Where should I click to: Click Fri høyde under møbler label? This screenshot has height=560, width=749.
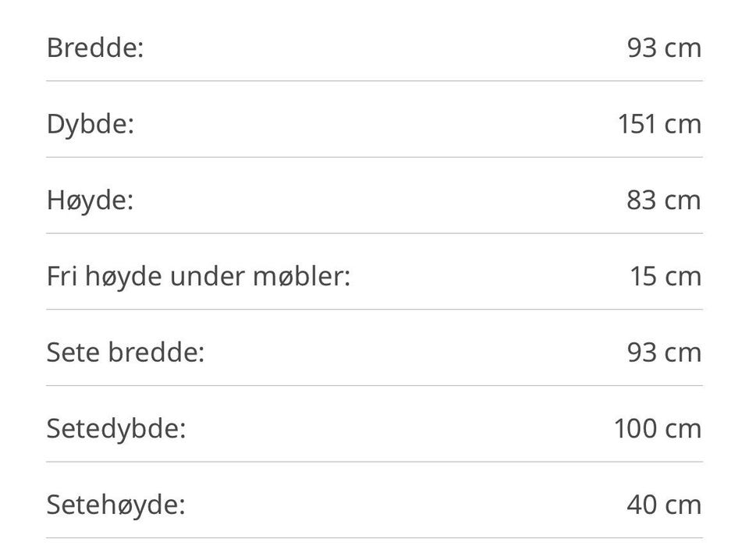click(x=199, y=276)
